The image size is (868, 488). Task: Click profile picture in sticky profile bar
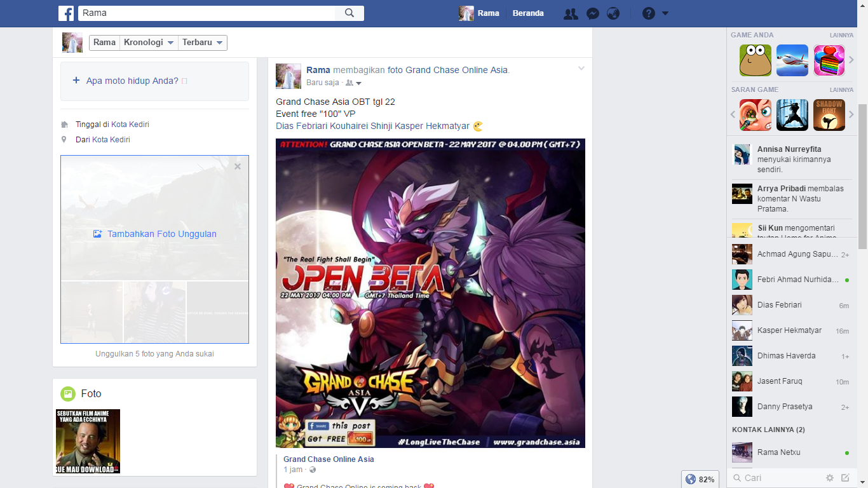[72, 43]
